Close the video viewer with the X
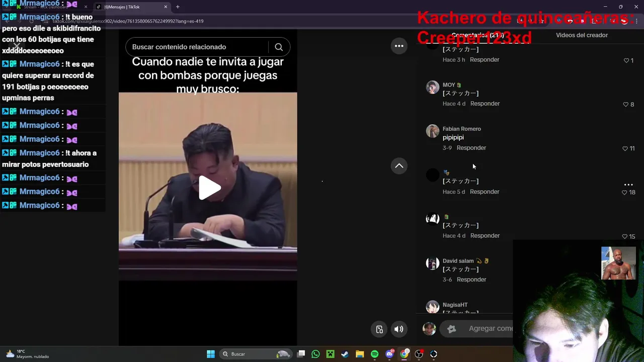Image resolution: width=644 pixels, height=362 pixels. click(17, 46)
